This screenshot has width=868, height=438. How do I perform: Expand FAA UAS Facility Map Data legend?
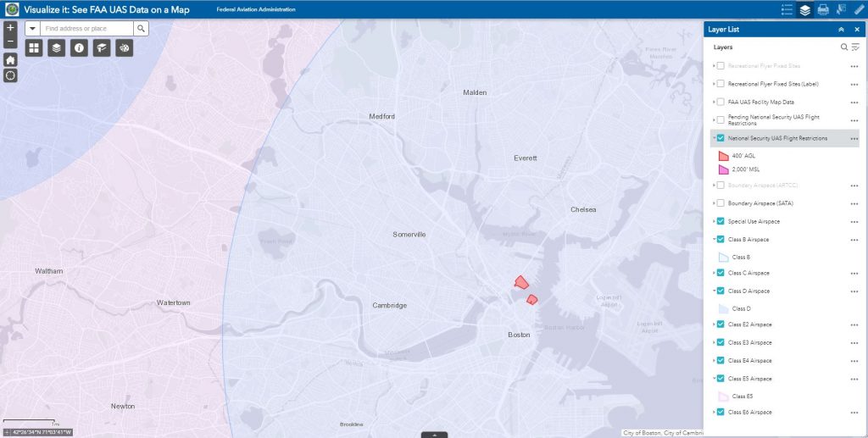coord(714,102)
